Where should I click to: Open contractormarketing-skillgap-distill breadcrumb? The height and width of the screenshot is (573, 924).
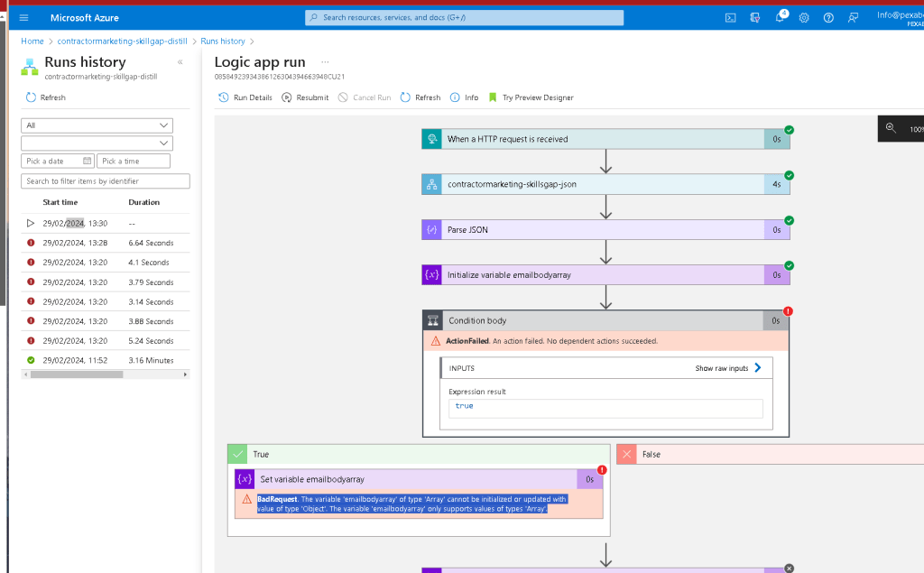point(122,42)
